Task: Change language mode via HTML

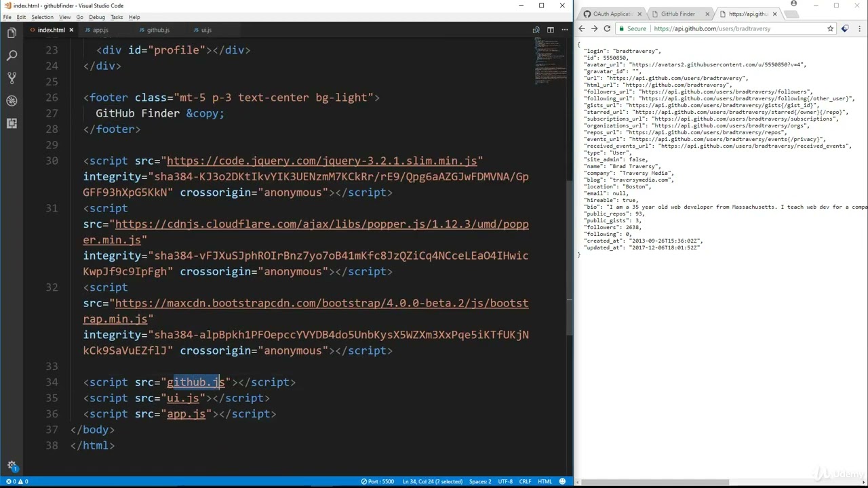Action: [x=545, y=481]
